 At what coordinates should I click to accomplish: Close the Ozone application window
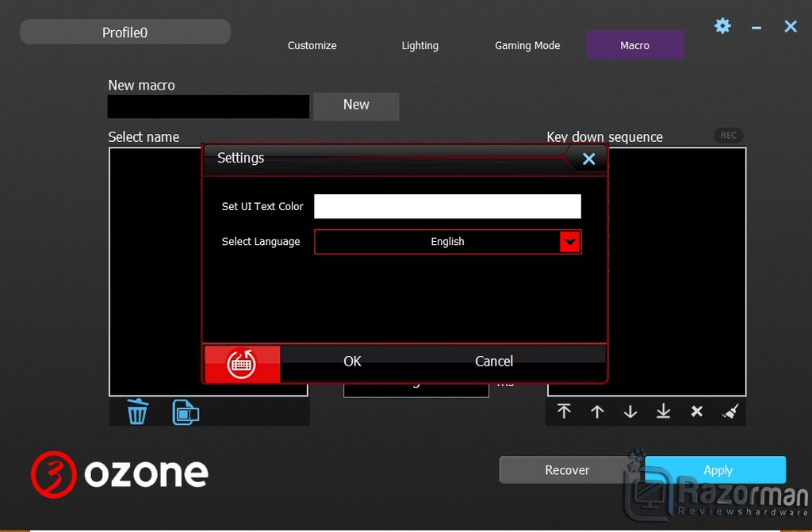coord(791,26)
